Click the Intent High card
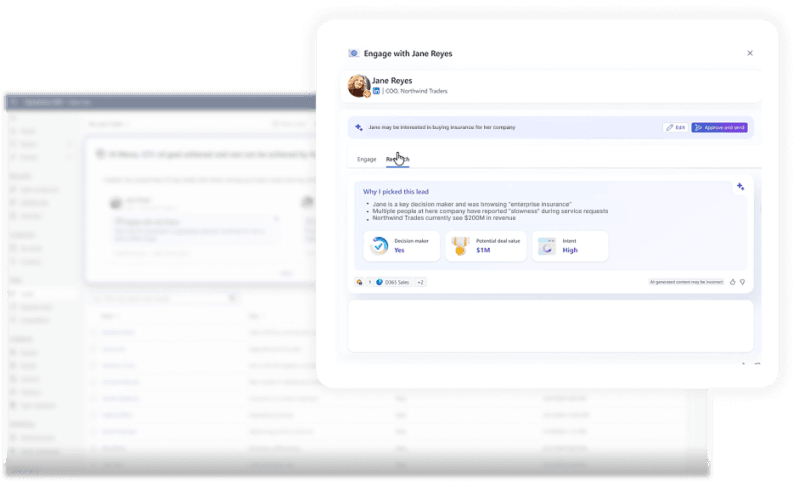The image size is (799, 487). (x=570, y=246)
